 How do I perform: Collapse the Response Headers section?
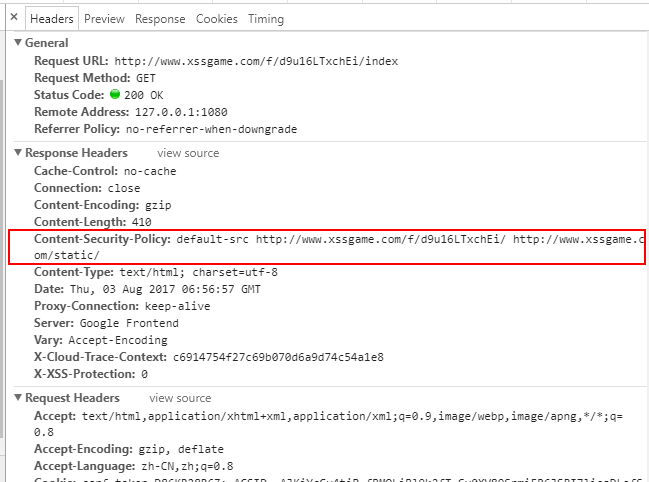click(18, 153)
